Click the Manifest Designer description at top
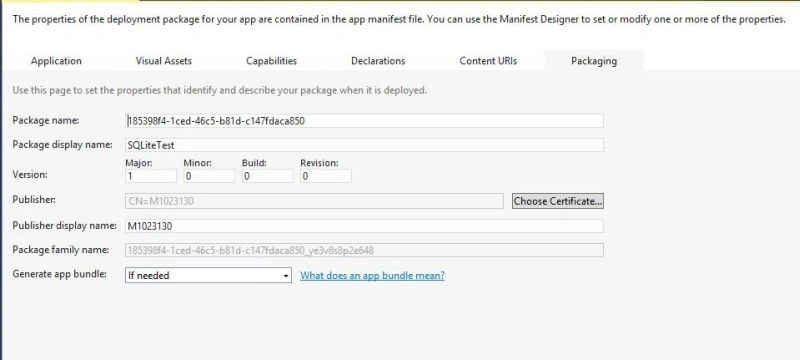Screen dimensions: 800x360 pos(398,19)
